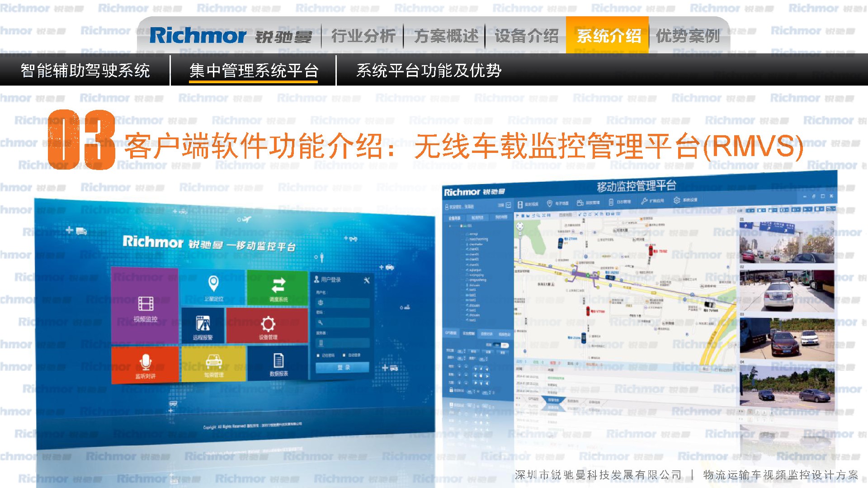
Task: Click the PTZ up arrow button
Action: click(481, 369)
